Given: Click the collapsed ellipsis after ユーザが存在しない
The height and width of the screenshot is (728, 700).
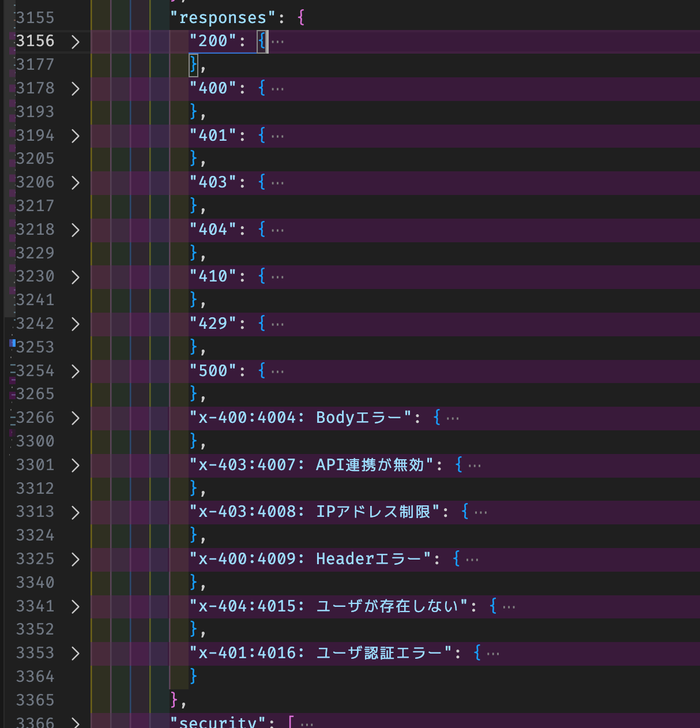Looking at the screenshot, I should coord(509,607).
